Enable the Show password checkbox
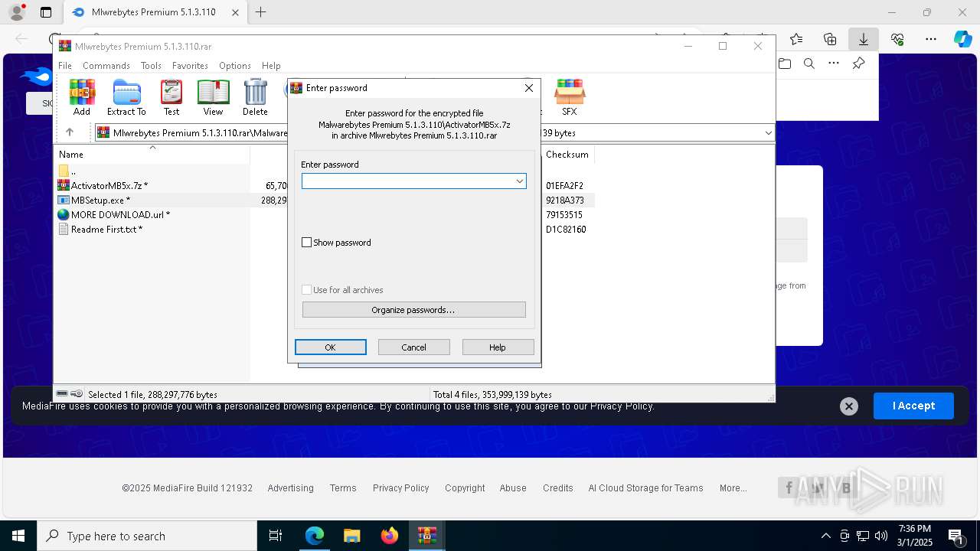The image size is (980, 551). tap(307, 243)
